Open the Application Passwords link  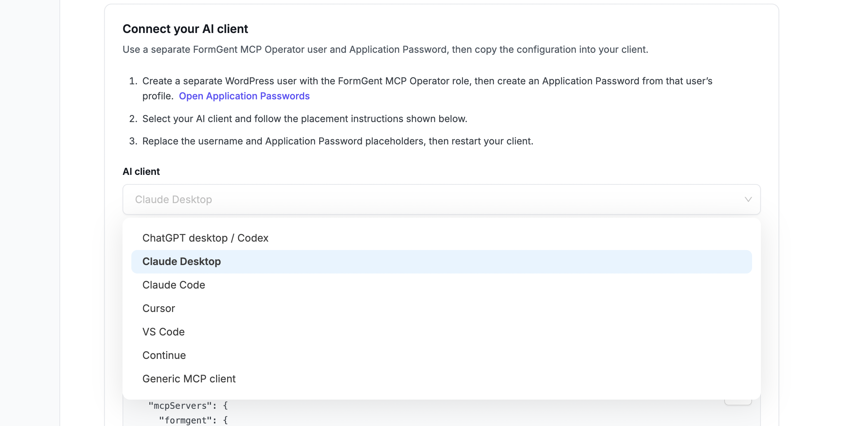click(x=244, y=96)
